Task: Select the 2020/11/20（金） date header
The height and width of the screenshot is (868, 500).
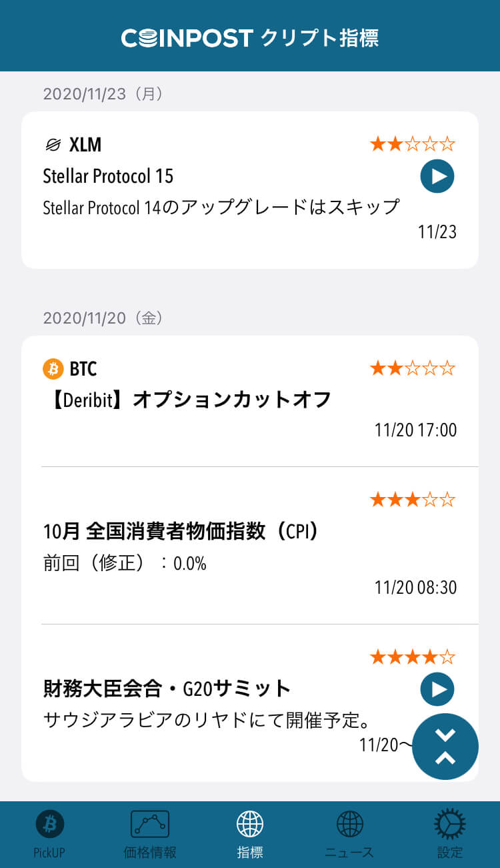Action: 103,318
